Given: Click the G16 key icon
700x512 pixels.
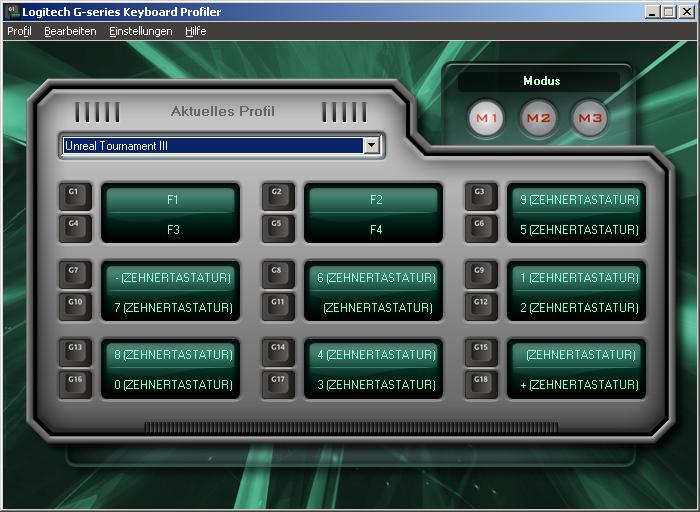Looking at the screenshot, I should click(x=75, y=384).
